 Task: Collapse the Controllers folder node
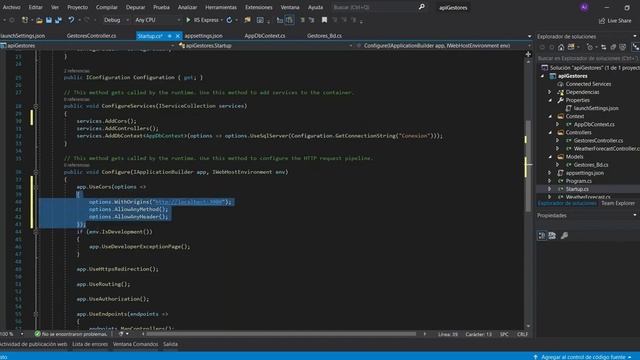[550, 133]
